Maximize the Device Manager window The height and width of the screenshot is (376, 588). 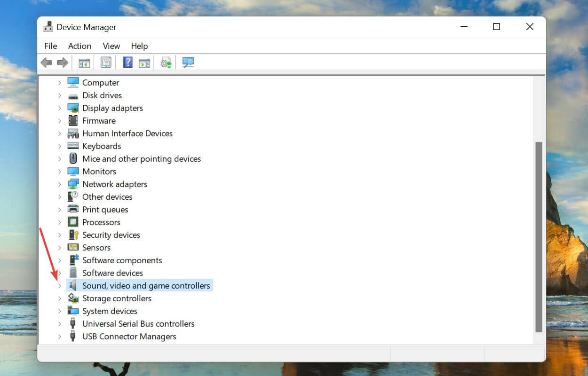(x=496, y=27)
